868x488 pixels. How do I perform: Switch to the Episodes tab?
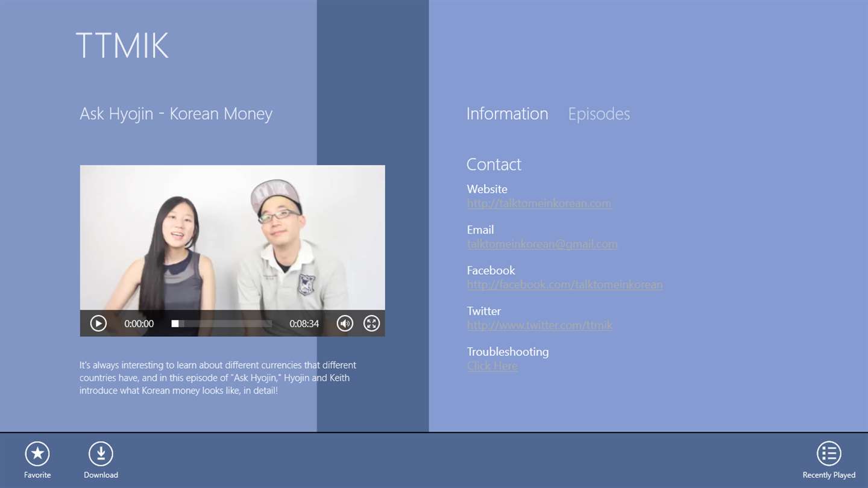[x=599, y=114]
